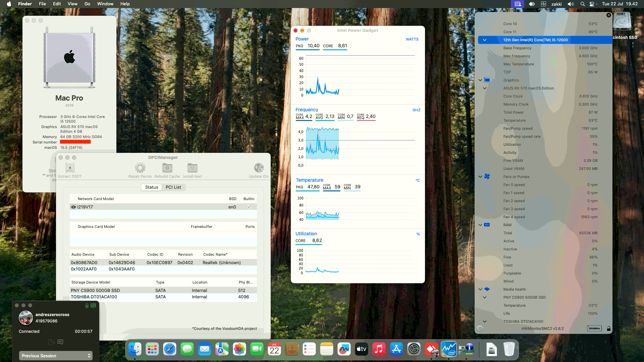
Task: Collapse the 12th Gen Intel i5-12500 section
Action: (x=484, y=40)
